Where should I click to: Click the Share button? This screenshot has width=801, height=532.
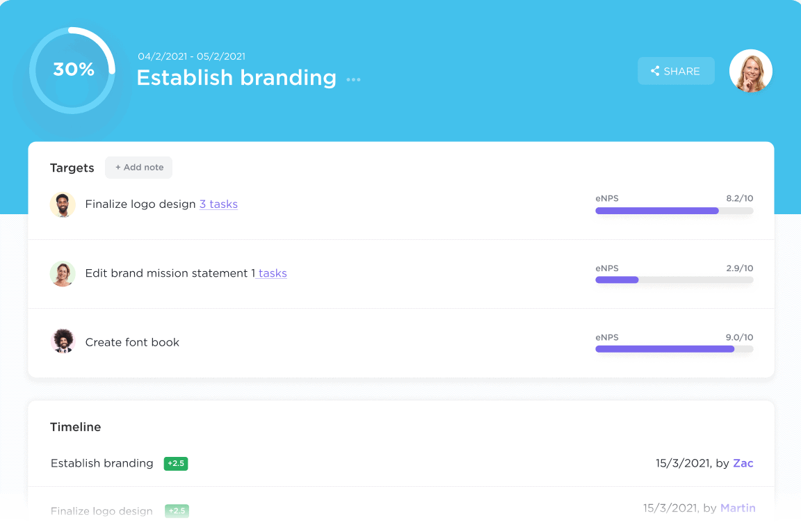[x=676, y=71]
